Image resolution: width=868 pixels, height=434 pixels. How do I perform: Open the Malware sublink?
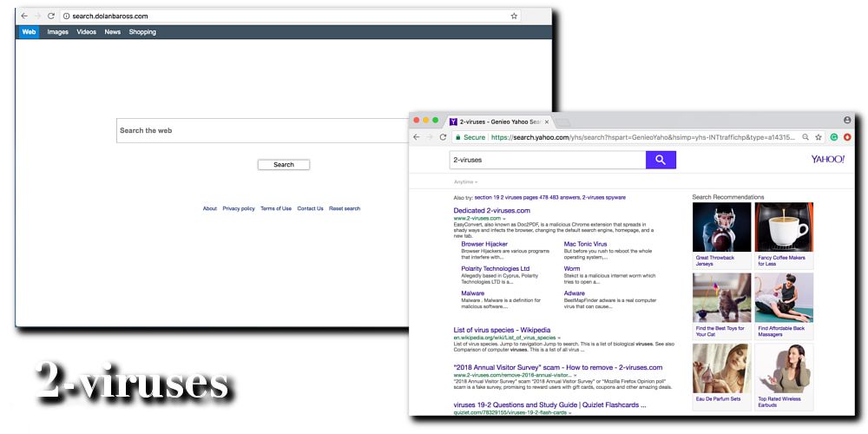473,293
